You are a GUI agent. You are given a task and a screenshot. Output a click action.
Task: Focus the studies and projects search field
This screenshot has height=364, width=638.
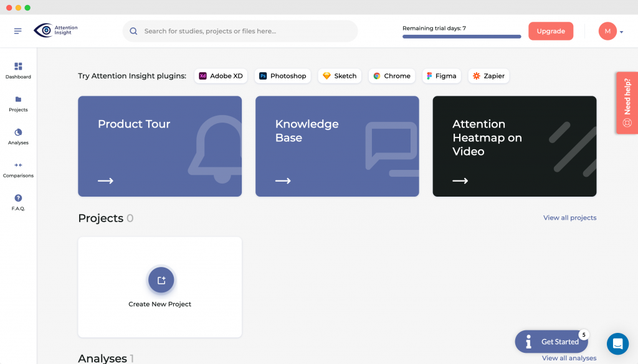click(x=240, y=31)
